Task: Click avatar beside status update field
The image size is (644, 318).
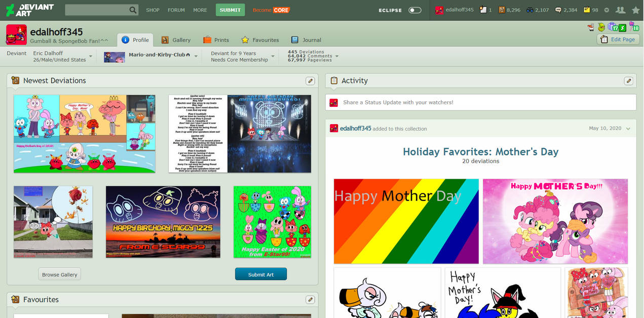Action: click(333, 102)
